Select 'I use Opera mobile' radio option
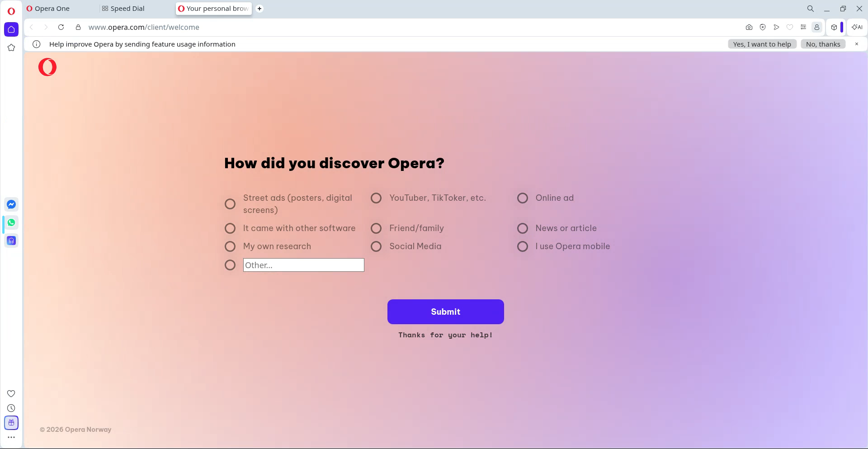Viewport: 868px width, 449px height. (x=523, y=246)
